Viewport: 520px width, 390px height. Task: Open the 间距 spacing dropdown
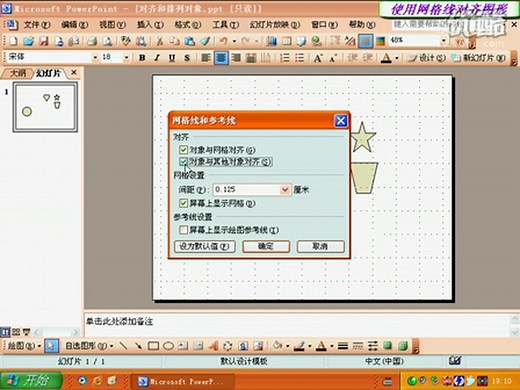click(x=285, y=190)
